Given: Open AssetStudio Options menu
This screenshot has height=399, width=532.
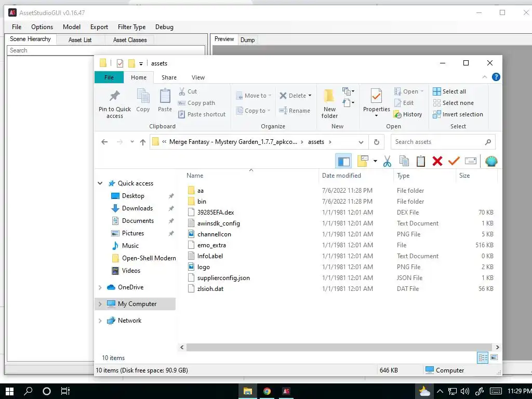Looking at the screenshot, I should point(42,27).
